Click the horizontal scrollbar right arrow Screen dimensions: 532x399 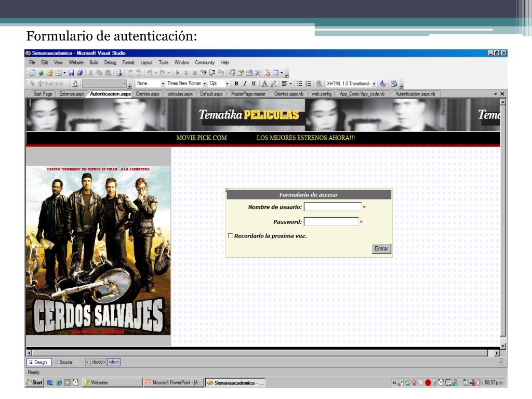click(497, 353)
